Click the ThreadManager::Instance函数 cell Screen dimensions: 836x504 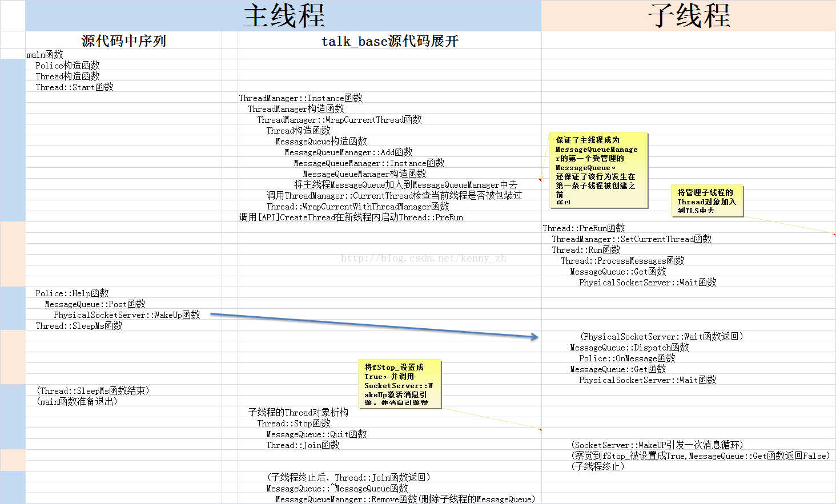[300, 98]
